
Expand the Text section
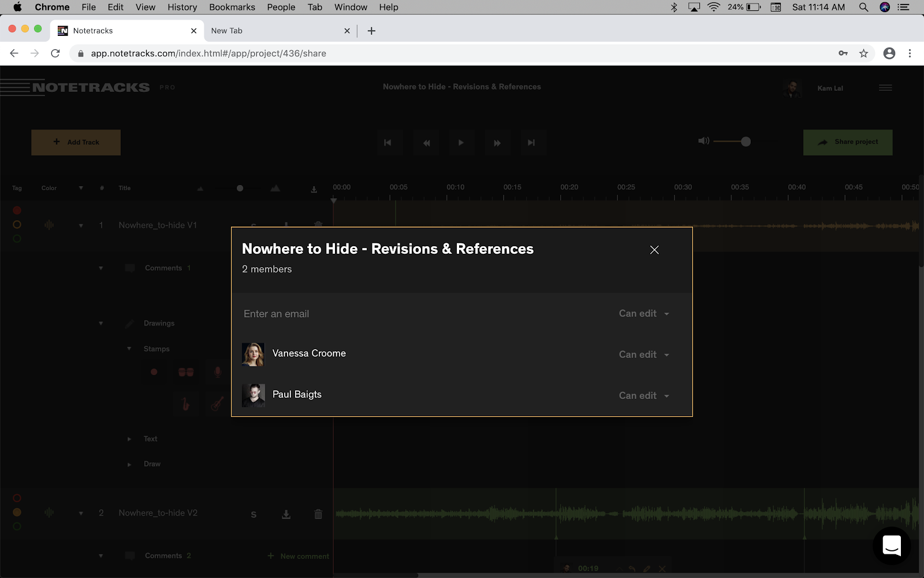click(129, 439)
